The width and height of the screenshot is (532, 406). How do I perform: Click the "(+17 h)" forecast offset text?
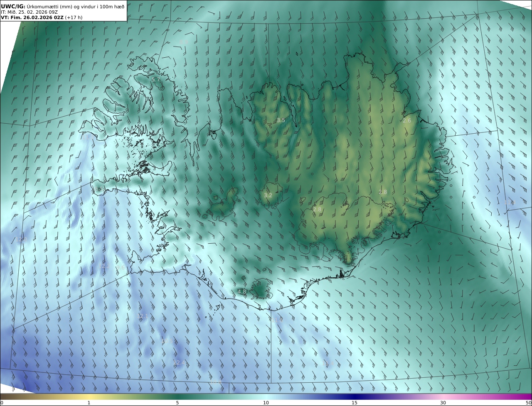(74, 18)
